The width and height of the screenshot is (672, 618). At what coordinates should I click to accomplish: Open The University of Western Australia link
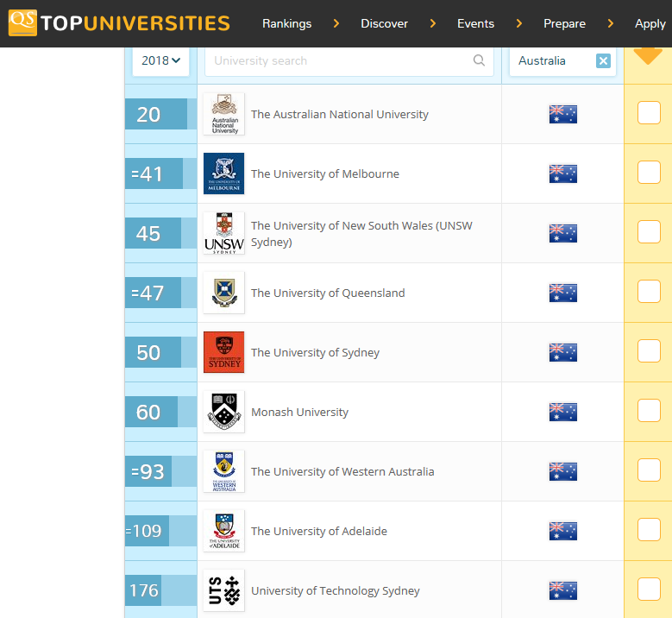(342, 472)
